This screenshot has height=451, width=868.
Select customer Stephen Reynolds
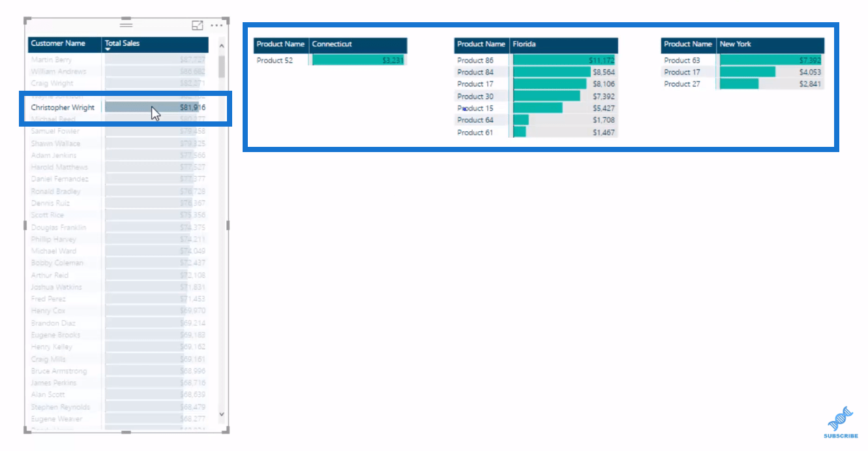click(x=60, y=407)
